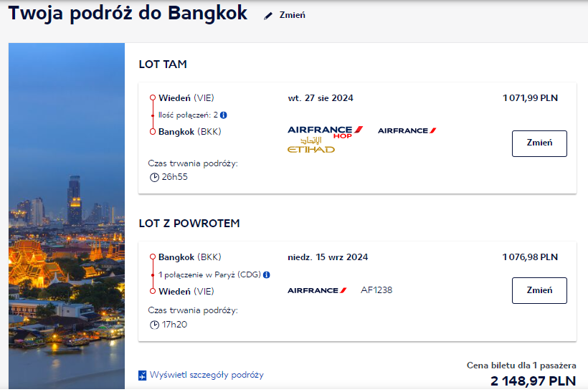Click Zmień button for the outbound flight
Image resolution: width=588 pixels, height=392 pixels.
pos(539,143)
